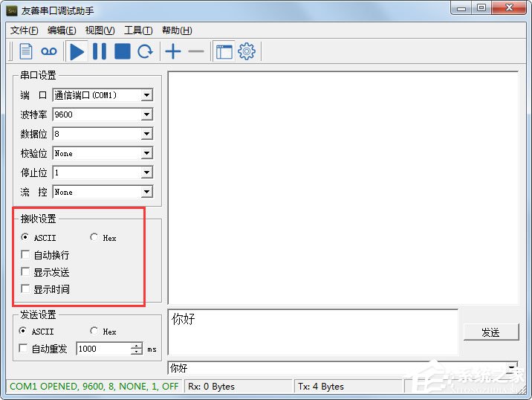Open the 校验位 None dropdown
The width and height of the screenshot is (532, 400).
coord(146,153)
